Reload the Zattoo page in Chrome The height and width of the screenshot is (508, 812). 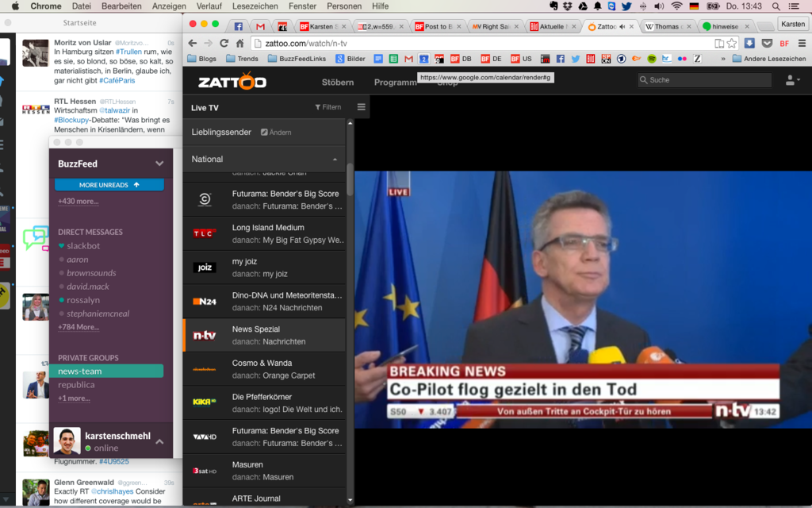pos(224,43)
